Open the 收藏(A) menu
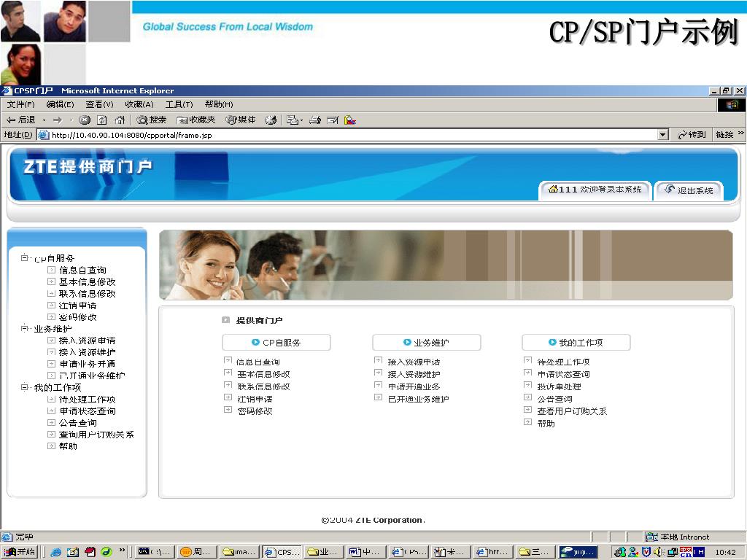This screenshot has width=747, height=560. (139, 104)
